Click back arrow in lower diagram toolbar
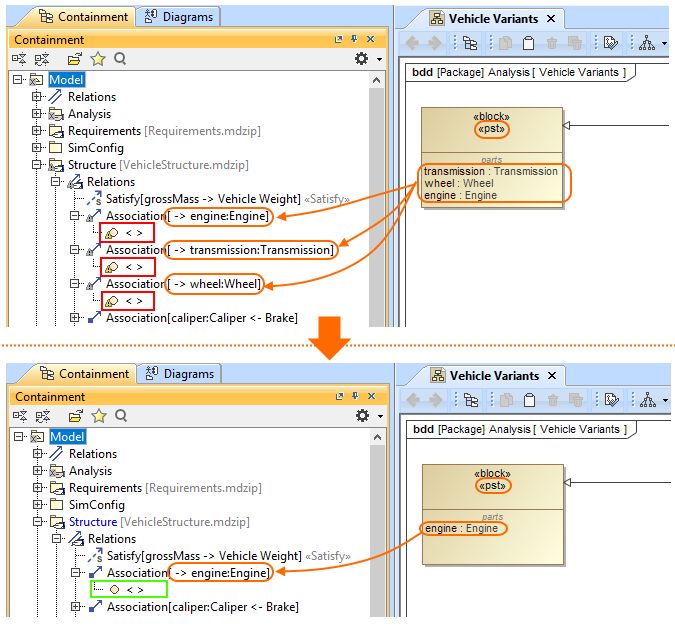Viewport: 675px width, 627px height. 413,400
